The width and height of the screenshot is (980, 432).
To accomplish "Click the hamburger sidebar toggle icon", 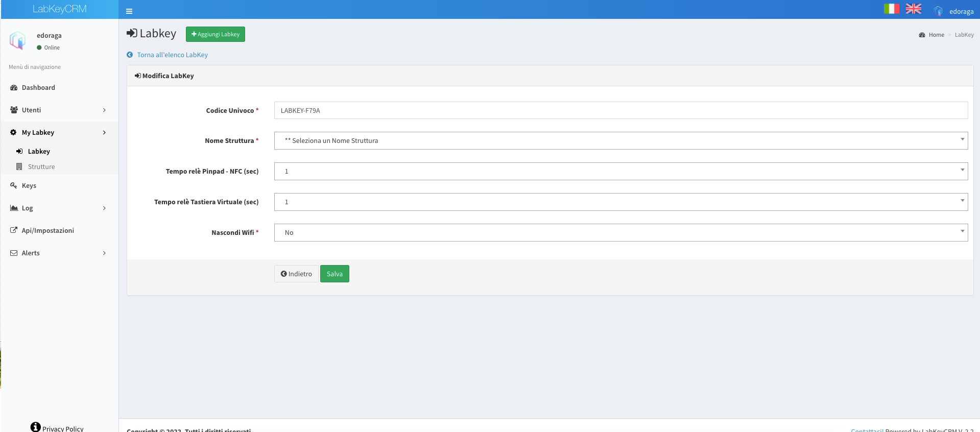I will point(129,11).
